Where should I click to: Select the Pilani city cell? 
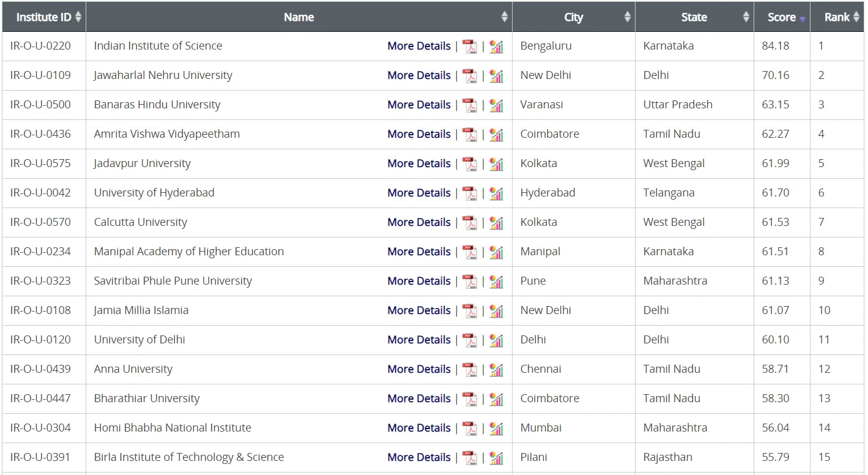[574, 457]
